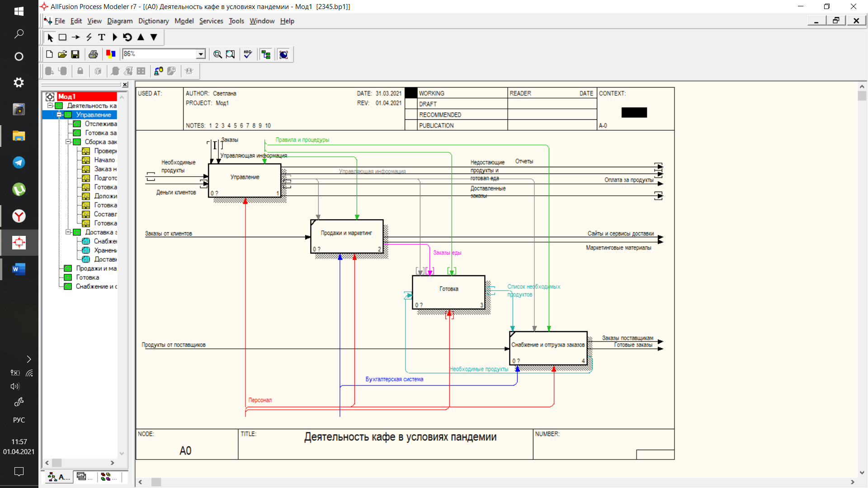Open Telegram from the taskbar
Screen dimensions: 868x488
(x=19, y=163)
